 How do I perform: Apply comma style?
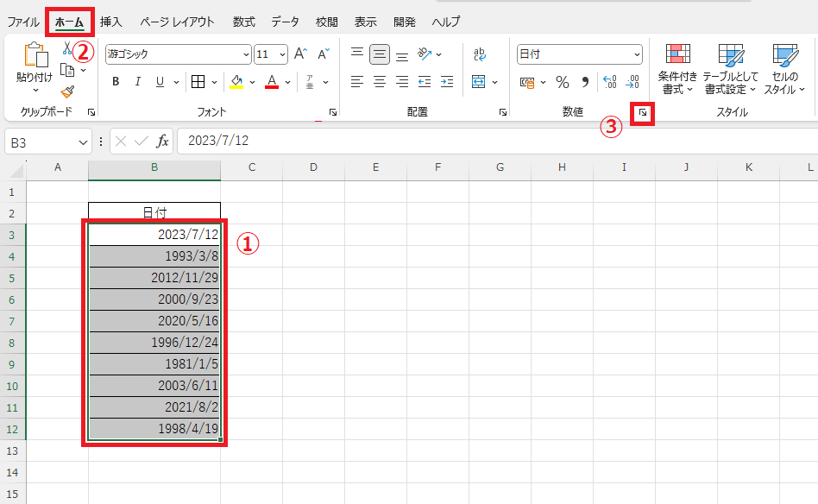(x=585, y=82)
